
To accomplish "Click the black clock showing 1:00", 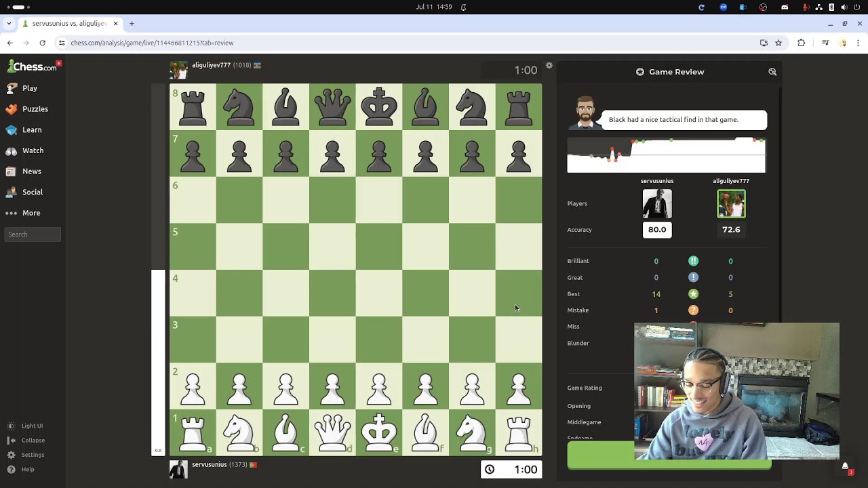I will pyautogui.click(x=512, y=70).
